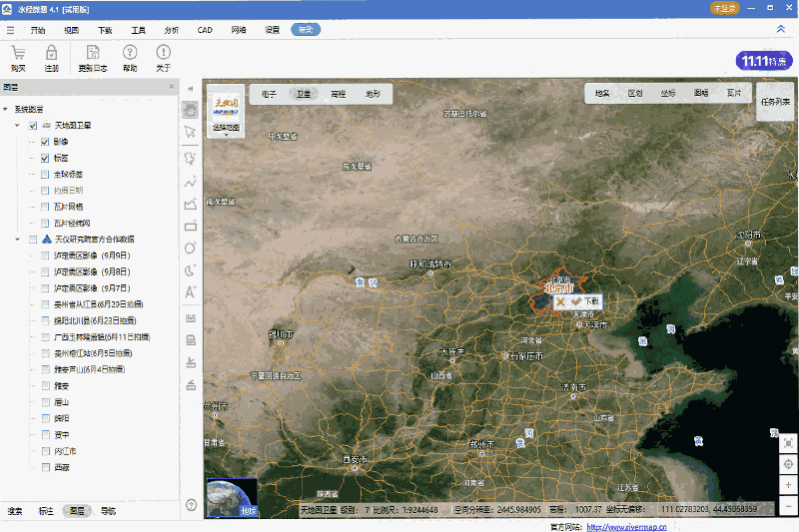
Task: Open the 更新日志 update log
Action: [92, 53]
